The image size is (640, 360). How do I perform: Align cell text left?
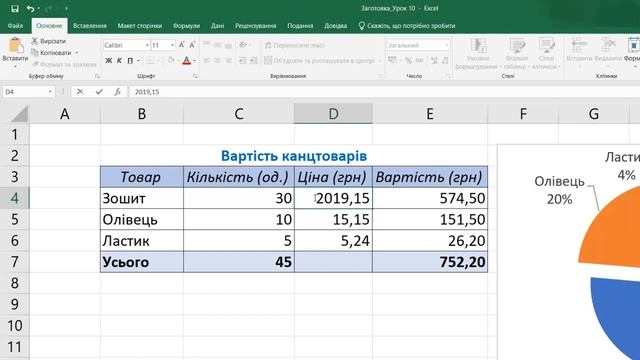click(x=207, y=61)
